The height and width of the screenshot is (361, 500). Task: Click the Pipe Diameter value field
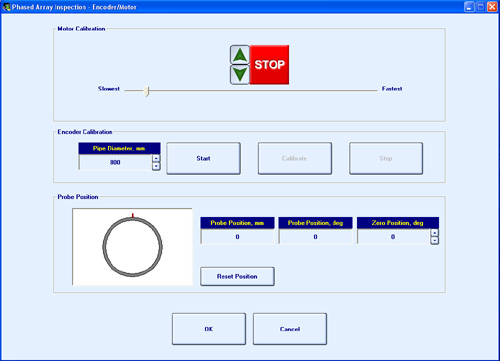(x=115, y=162)
